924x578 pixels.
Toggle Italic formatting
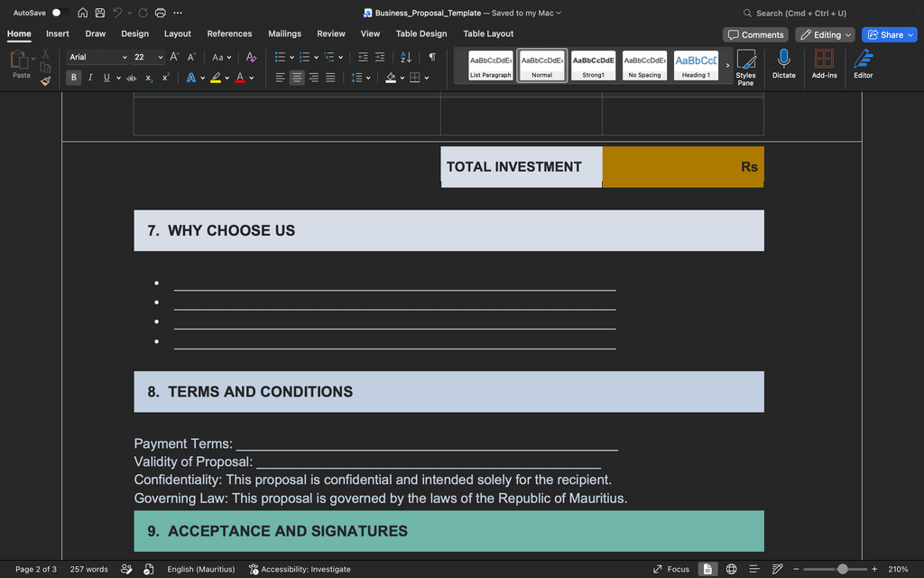(90, 78)
